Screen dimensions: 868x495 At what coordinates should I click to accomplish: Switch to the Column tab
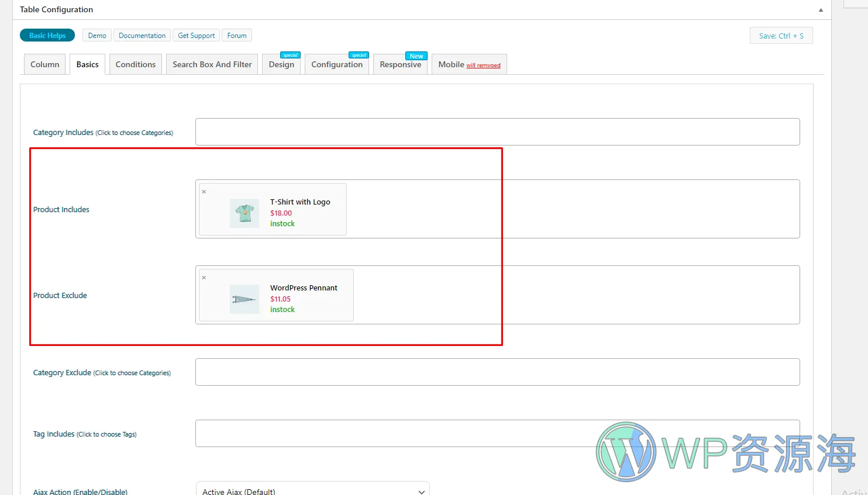[45, 64]
